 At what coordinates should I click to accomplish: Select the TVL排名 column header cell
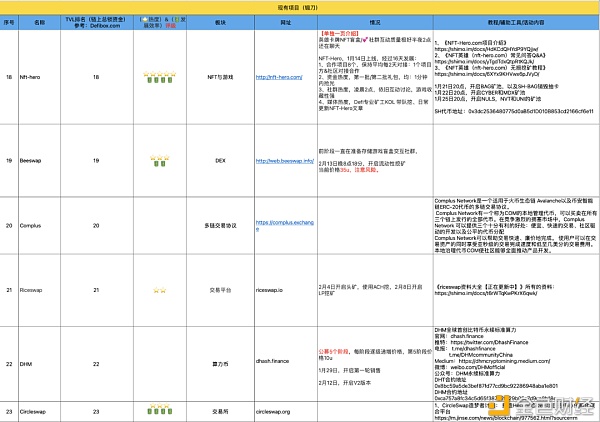click(x=97, y=23)
